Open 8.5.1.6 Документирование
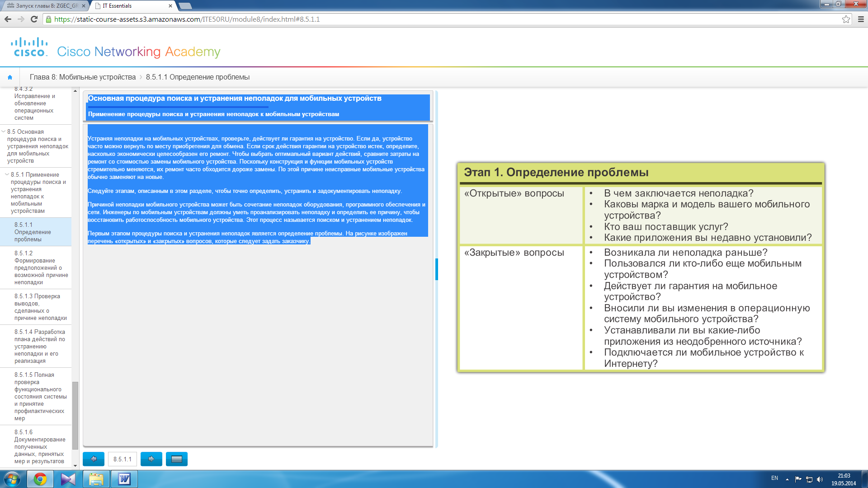Image resolution: width=868 pixels, height=488 pixels. pyautogui.click(x=36, y=447)
